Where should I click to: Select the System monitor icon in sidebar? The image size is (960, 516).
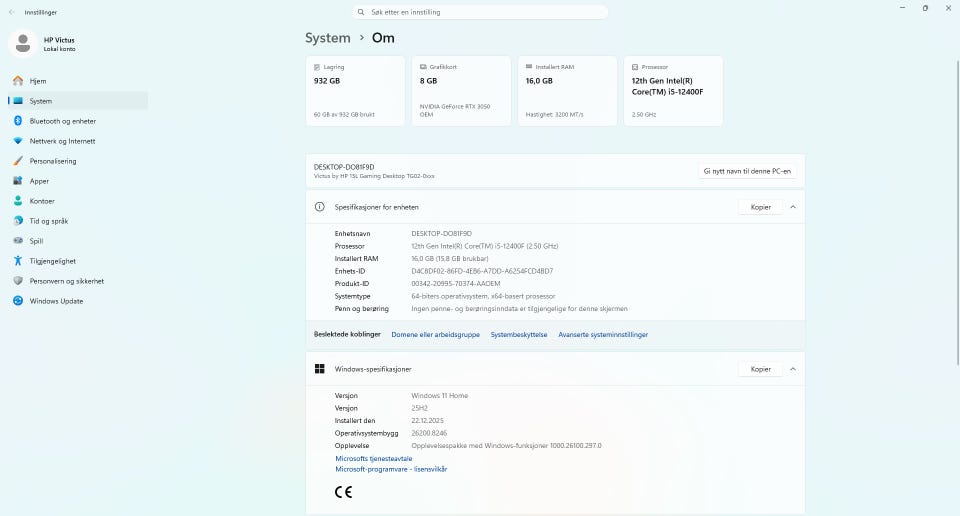18,101
